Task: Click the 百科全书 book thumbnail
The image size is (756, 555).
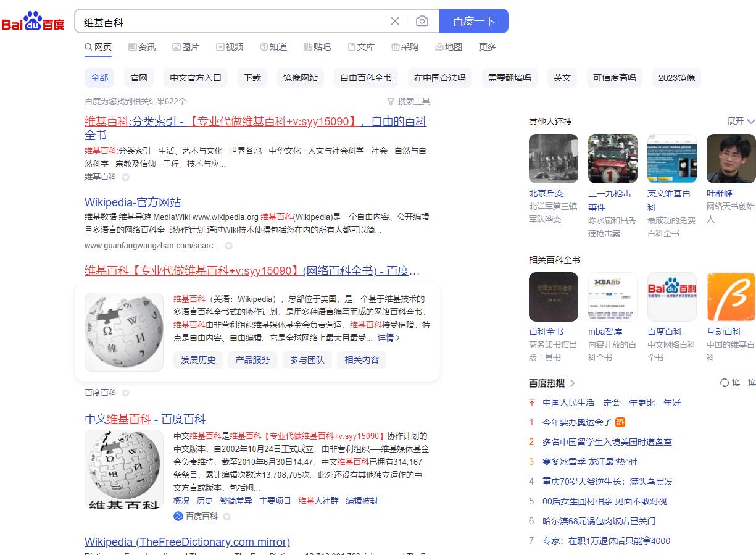Action: click(554, 297)
